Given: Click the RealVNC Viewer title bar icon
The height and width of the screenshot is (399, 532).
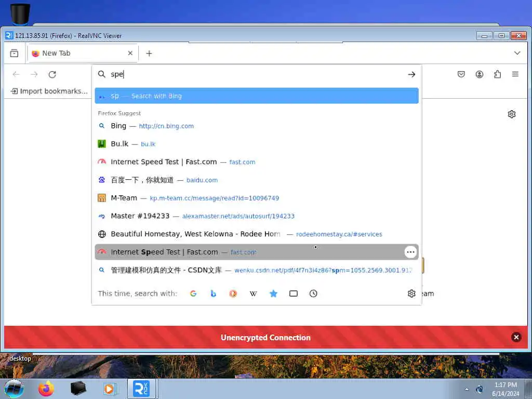Looking at the screenshot, I should [x=9, y=35].
